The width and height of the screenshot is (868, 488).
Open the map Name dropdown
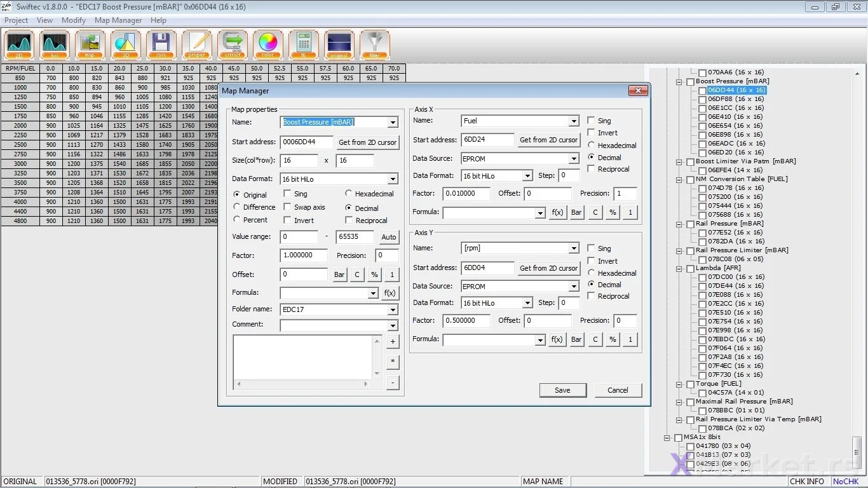393,122
